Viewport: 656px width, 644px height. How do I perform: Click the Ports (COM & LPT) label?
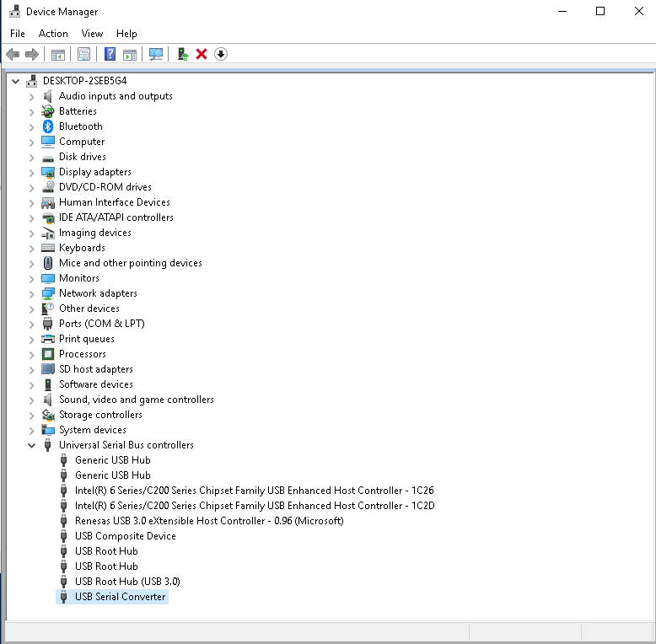pos(102,324)
